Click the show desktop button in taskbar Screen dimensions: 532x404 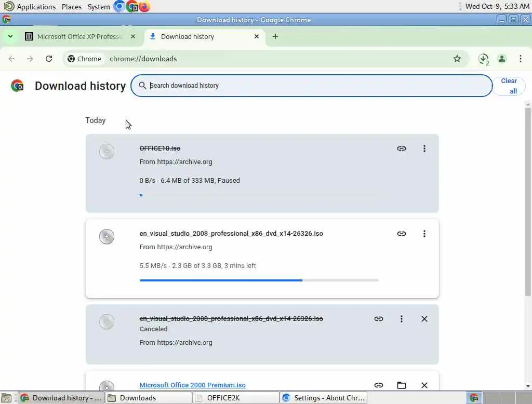coord(6,398)
